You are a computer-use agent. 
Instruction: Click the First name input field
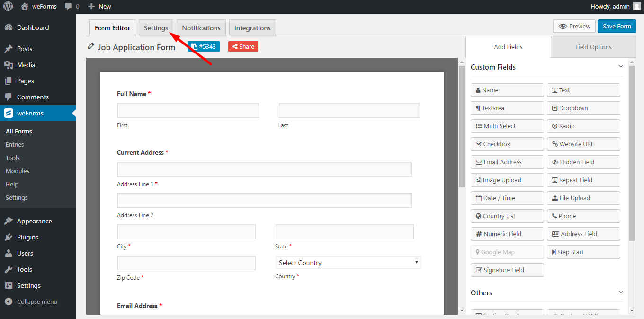pyautogui.click(x=188, y=110)
